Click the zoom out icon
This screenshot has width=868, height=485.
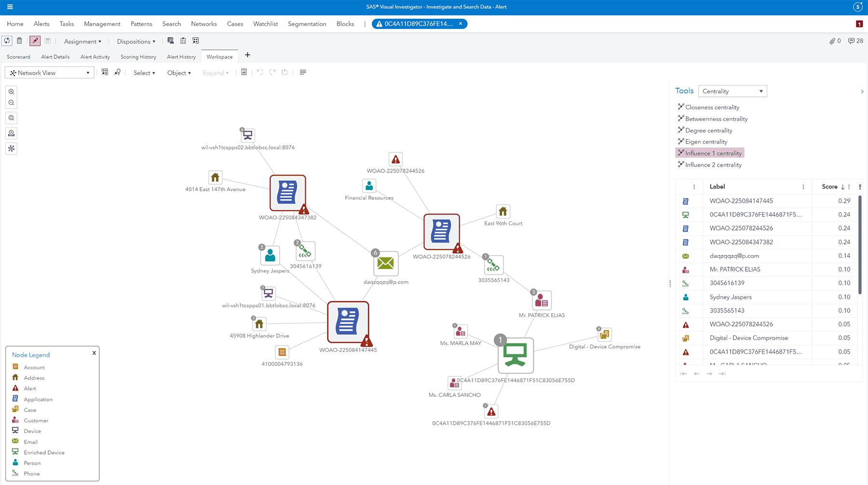point(11,103)
